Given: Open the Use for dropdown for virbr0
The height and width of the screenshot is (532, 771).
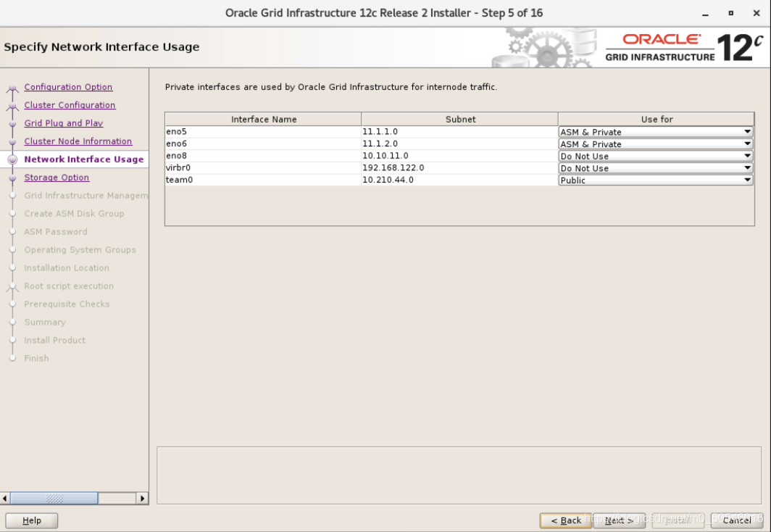Looking at the screenshot, I should tap(656, 168).
